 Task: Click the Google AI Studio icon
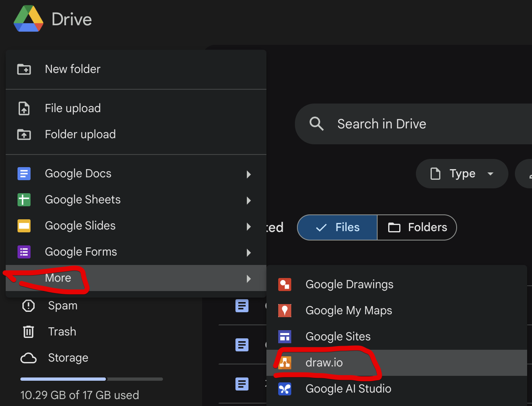[285, 389]
